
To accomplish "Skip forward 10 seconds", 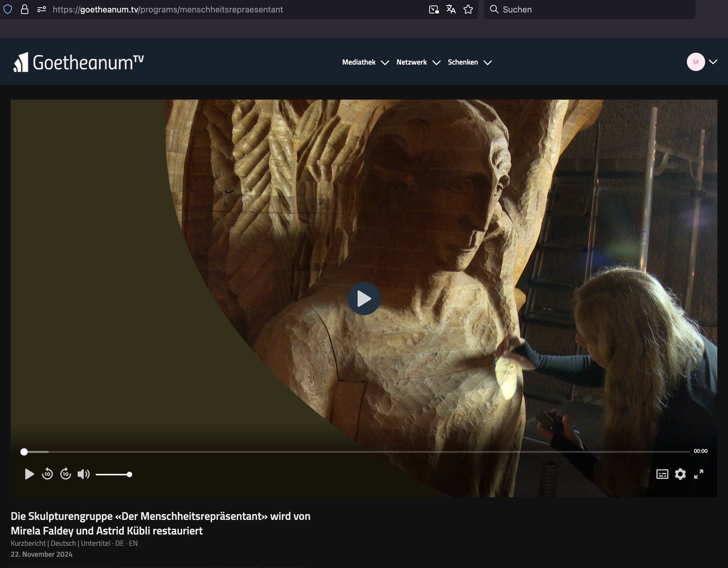I will click(x=66, y=474).
